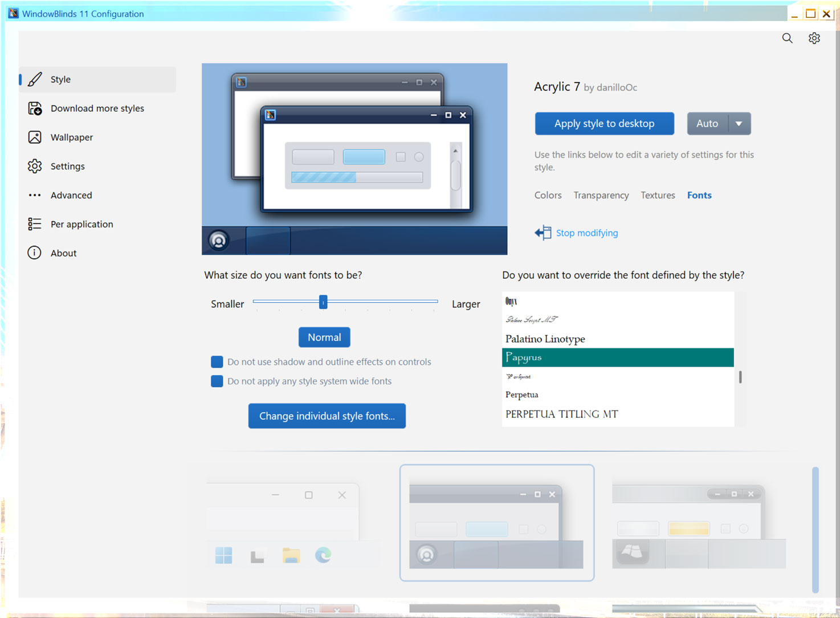Open the About page
The width and height of the screenshot is (840, 618).
pyautogui.click(x=98, y=253)
